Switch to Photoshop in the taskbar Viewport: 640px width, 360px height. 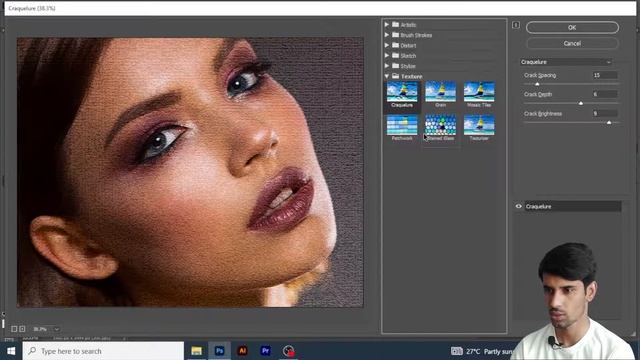[x=220, y=351]
